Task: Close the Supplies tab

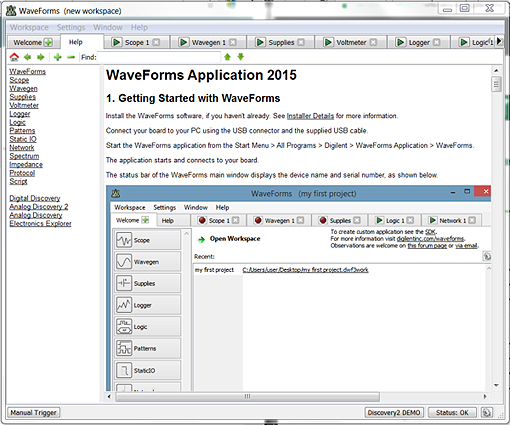Action: [x=301, y=42]
